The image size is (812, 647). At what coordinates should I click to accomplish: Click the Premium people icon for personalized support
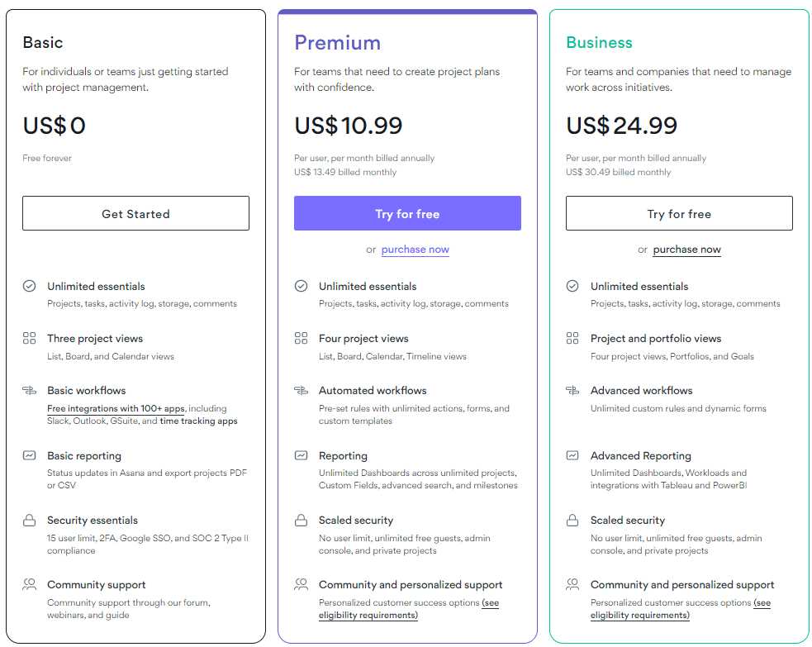pos(301,585)
